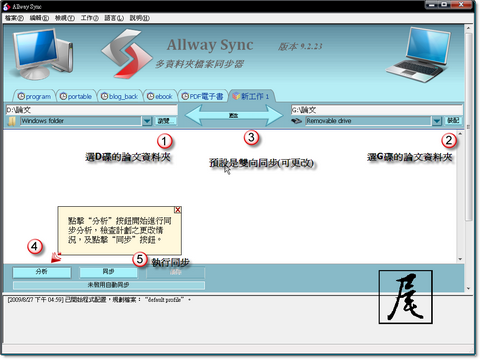Click the desktop computer icon
This screenshot has width=480, height=360.
42,53
